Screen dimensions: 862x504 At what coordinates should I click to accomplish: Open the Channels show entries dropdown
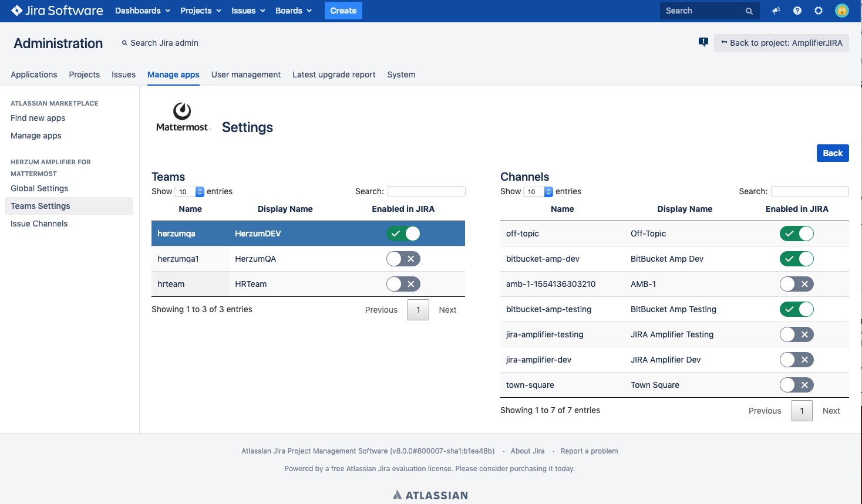(538, 192)
